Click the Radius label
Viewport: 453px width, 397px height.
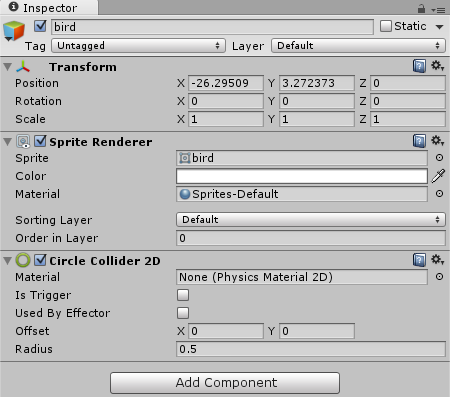[34, 349]
